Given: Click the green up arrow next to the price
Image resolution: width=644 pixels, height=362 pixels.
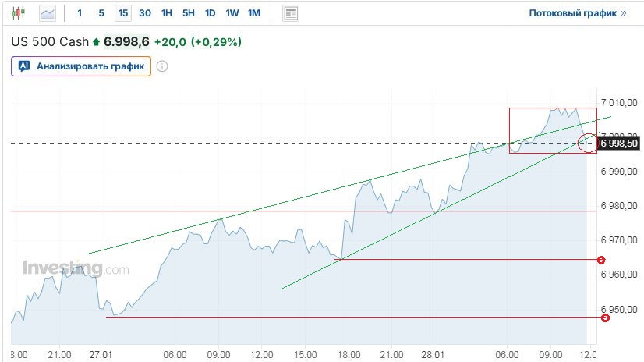Looking at the screenshot, I should (96, 41).
